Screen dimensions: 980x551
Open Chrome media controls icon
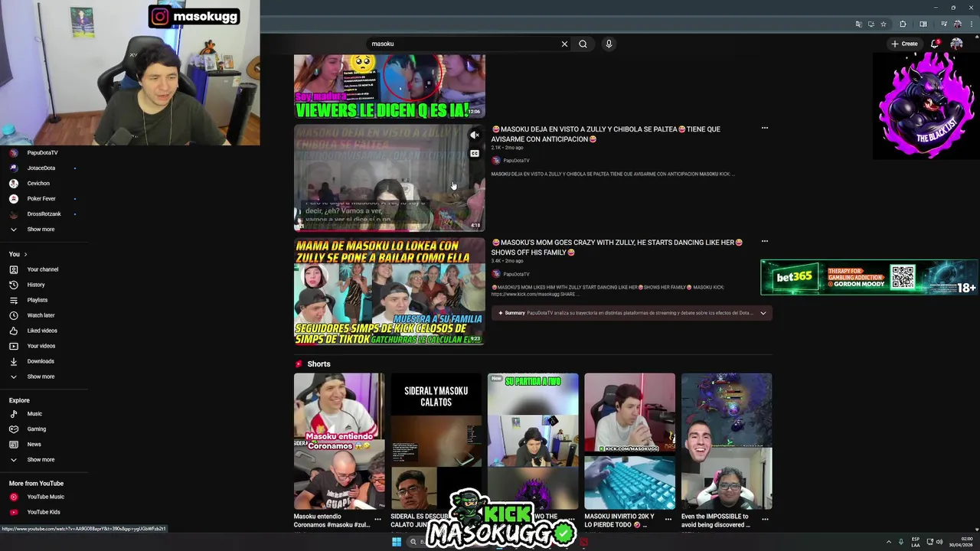[x=943, y=24]
